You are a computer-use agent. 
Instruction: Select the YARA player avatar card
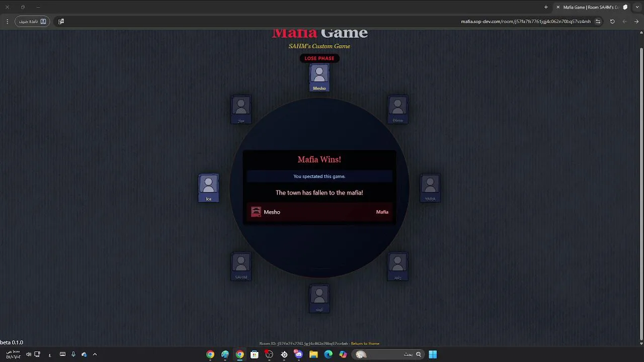pyautogui.click(x=430, y=188)
